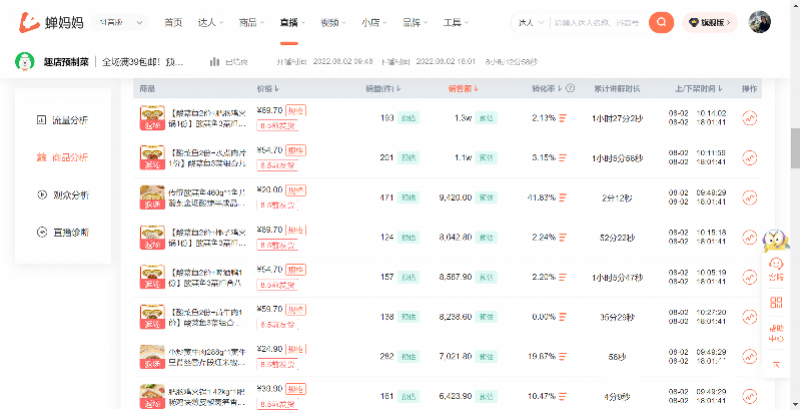This screenshot has height=410, width=800.
Task: Click the back-to-top arrow in floating sidebar
Action: click(776, 365)
